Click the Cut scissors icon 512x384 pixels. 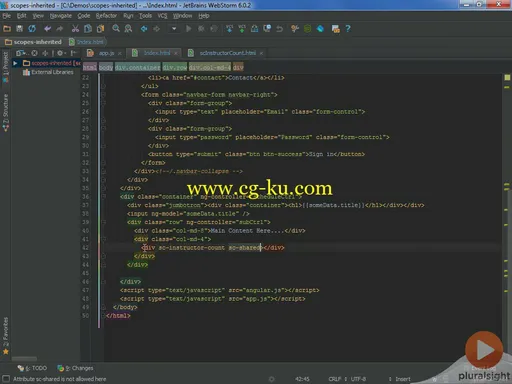(75, 29)
